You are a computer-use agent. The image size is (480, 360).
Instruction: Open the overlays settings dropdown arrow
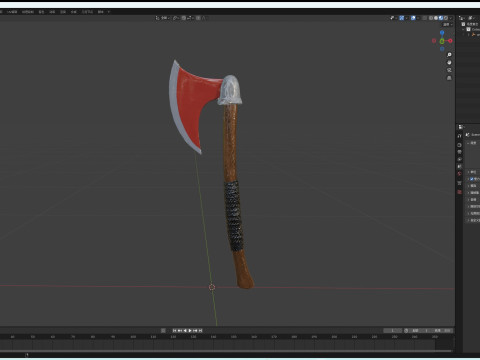coord(418,18)
